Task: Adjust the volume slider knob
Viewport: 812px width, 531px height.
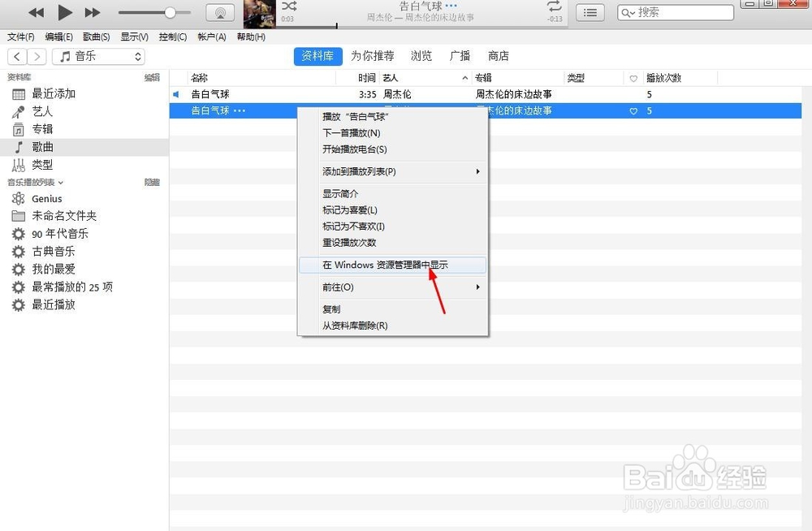Action: [x=170, y=12]
